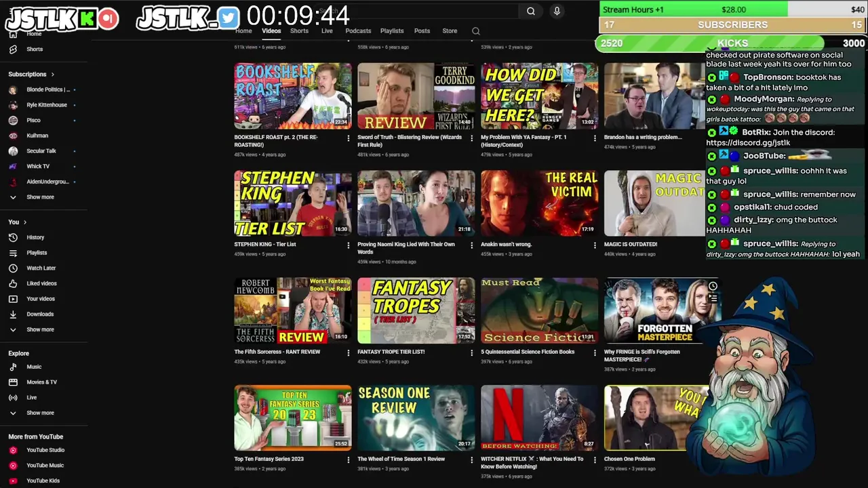Viewport: 868px width, 488px height.
Task: Open options menu for Stephen King Tier List
Action: 349,245
